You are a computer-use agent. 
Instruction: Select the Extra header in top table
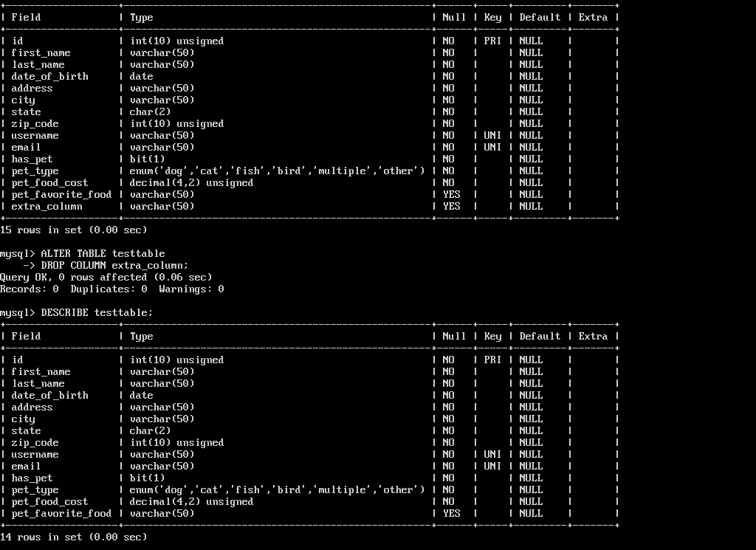pos(593,18)
